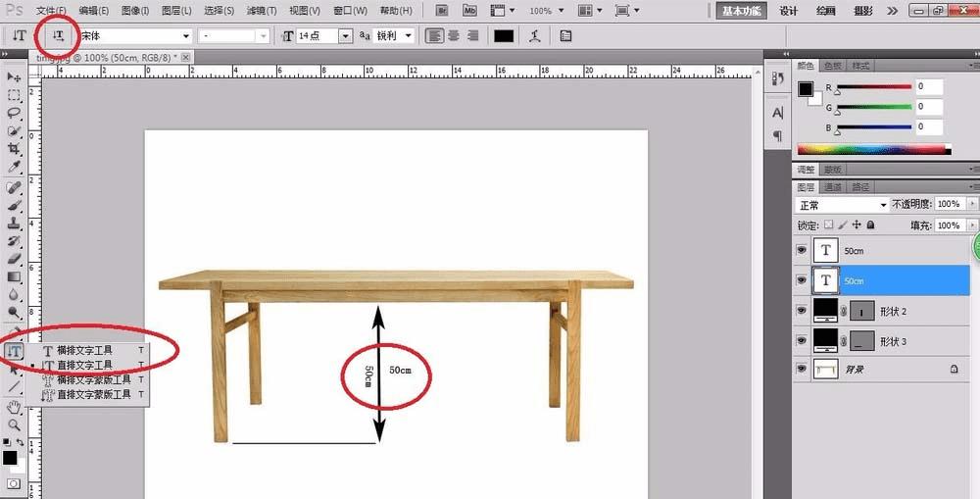Toggle lock all icon

870,225
